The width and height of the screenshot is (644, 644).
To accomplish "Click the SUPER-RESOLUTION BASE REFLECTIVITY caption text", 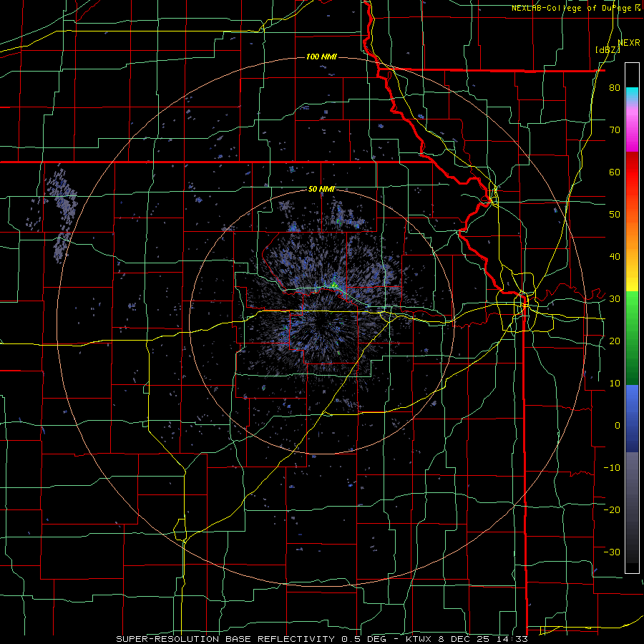I will [x=225, y=639].
